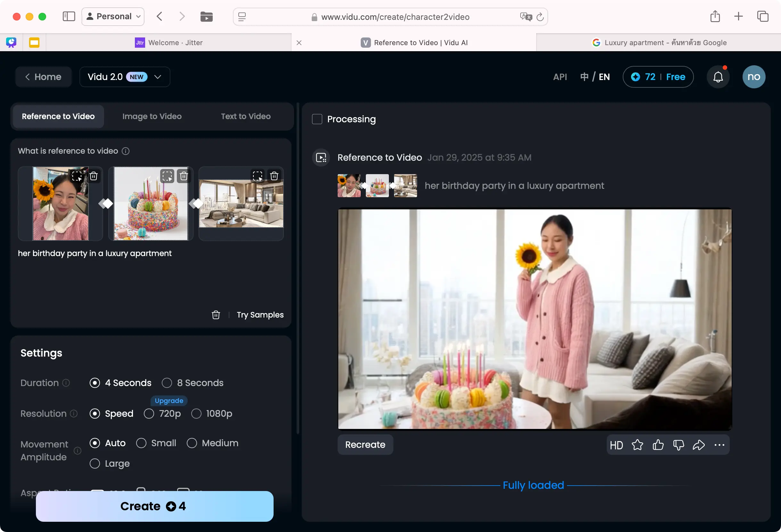Switch to Text to Video tab

pos(246,116)
